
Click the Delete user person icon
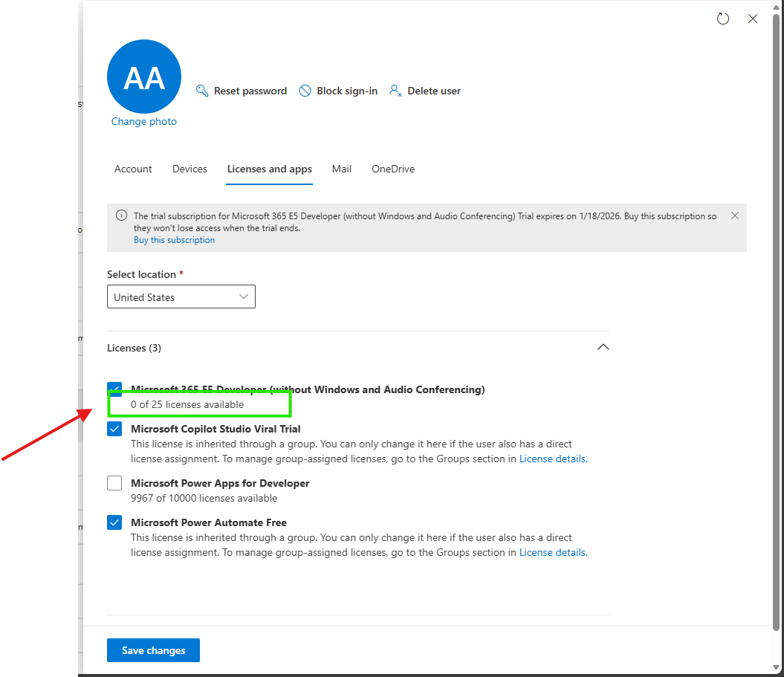click(395, 91)
